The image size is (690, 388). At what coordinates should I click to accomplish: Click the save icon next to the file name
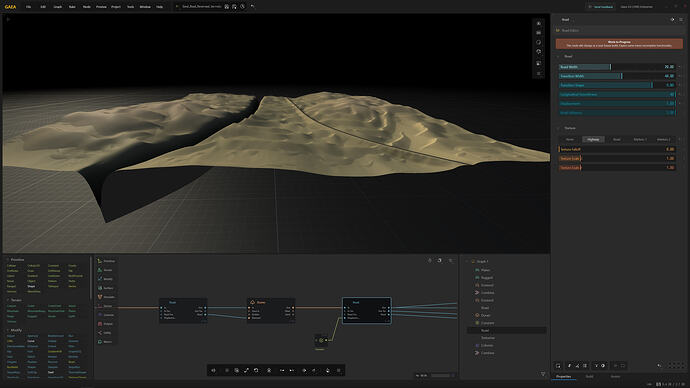click(227, 7)
